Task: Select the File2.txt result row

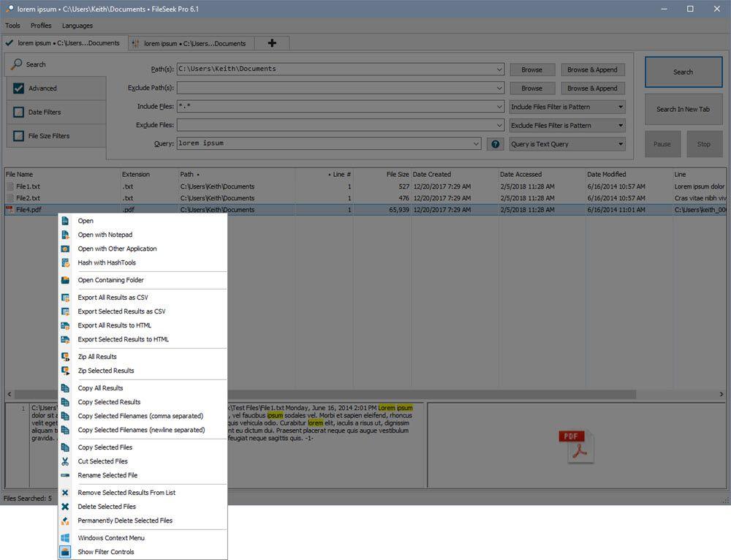Action: pos(365,198)
